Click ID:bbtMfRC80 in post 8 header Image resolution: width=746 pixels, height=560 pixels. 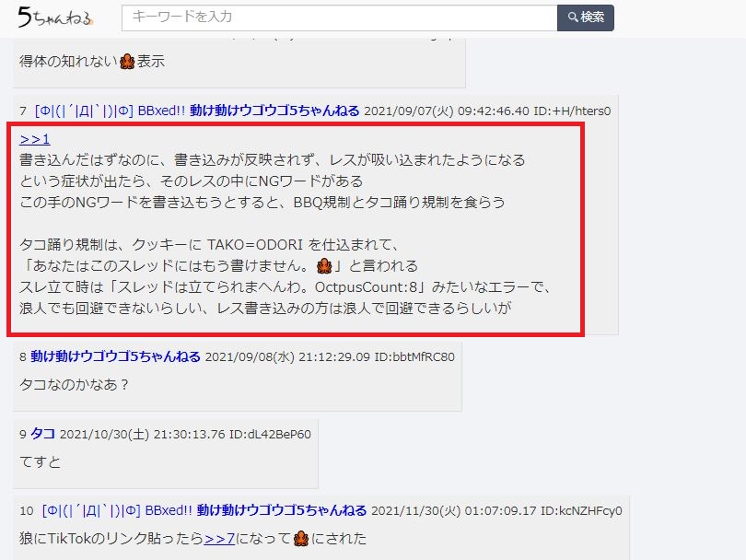click(x=414, y=356)
